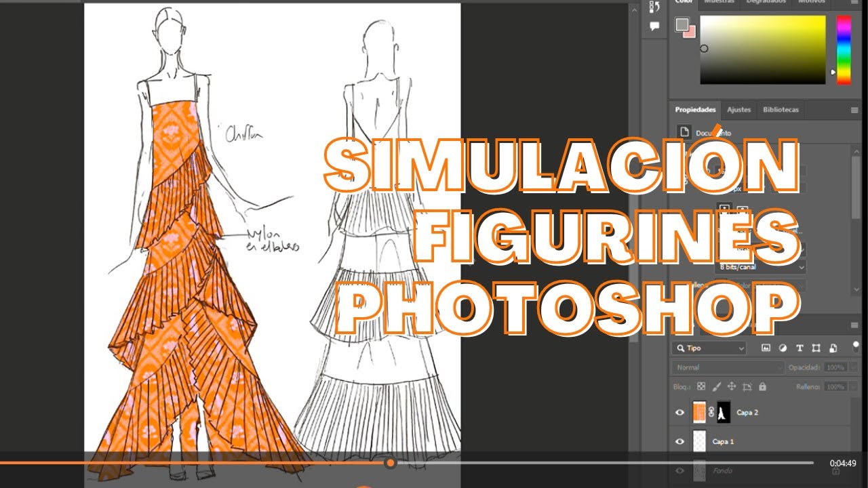
Task: Filter layers by pixel layers icon
Action: 766,348
